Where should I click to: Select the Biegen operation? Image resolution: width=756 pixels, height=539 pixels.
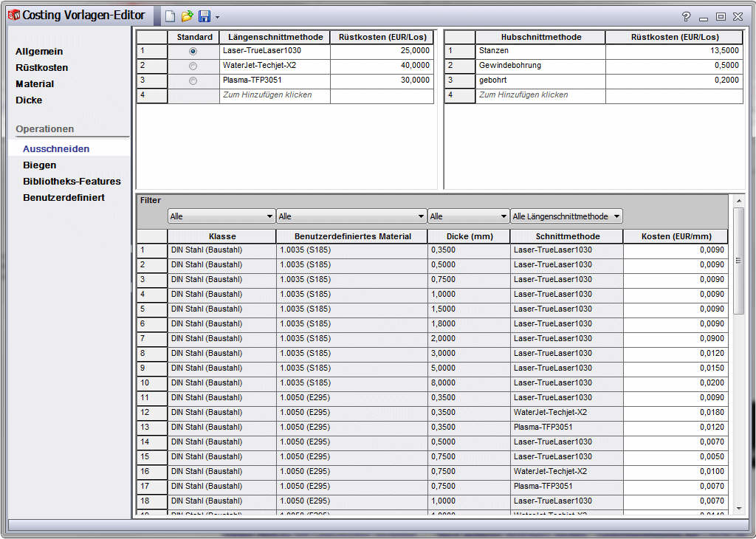[x=40, y=165]
